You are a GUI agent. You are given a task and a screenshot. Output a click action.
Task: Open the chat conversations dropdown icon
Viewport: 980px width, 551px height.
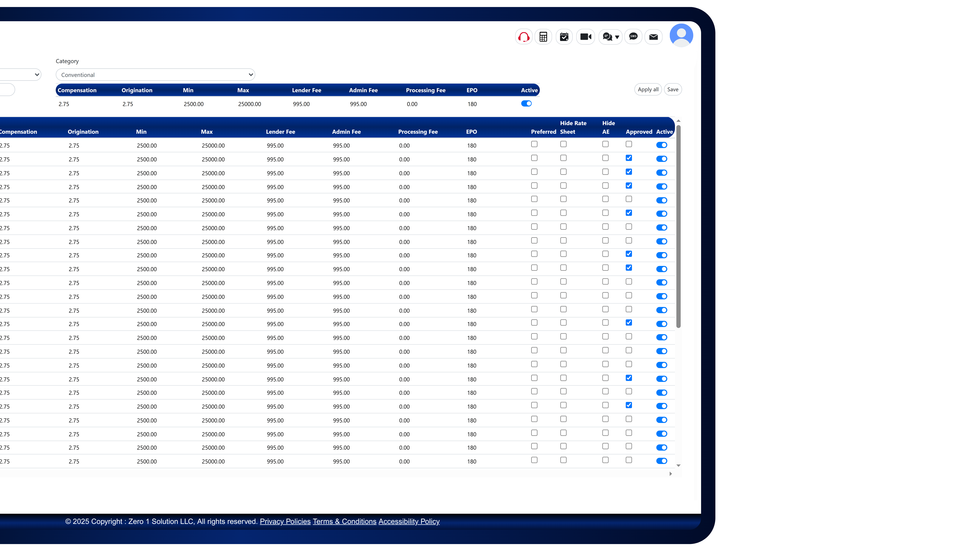[x=611, y=37]
